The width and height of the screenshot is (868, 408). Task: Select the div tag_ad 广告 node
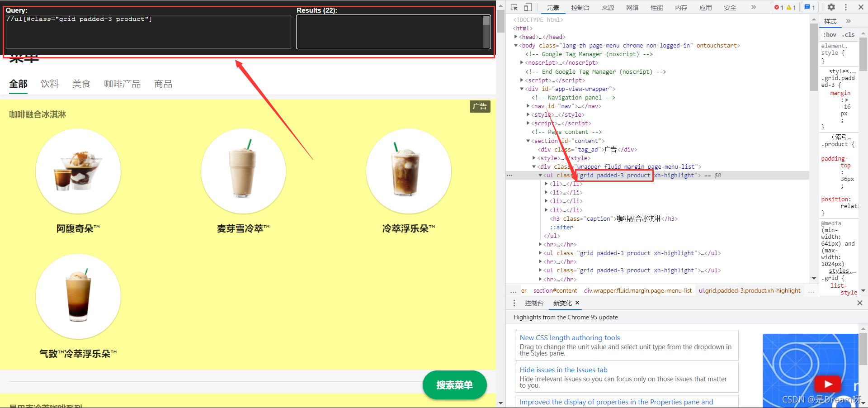[x=587, y=149]
